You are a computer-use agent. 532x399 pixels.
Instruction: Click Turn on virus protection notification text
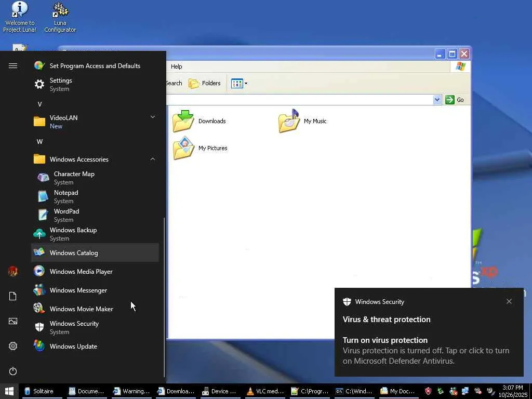[x=385, y=340]
